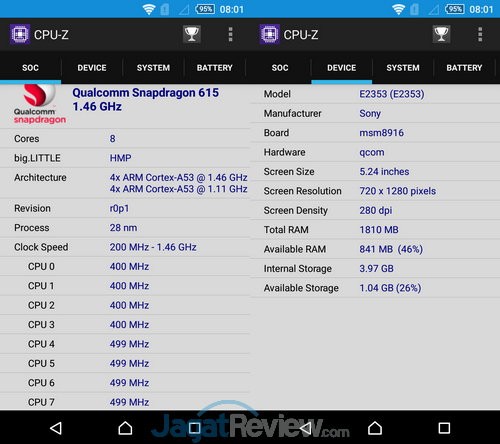
Task: Open BATTERY tab in right screen
Action: (x=464, y=68)
